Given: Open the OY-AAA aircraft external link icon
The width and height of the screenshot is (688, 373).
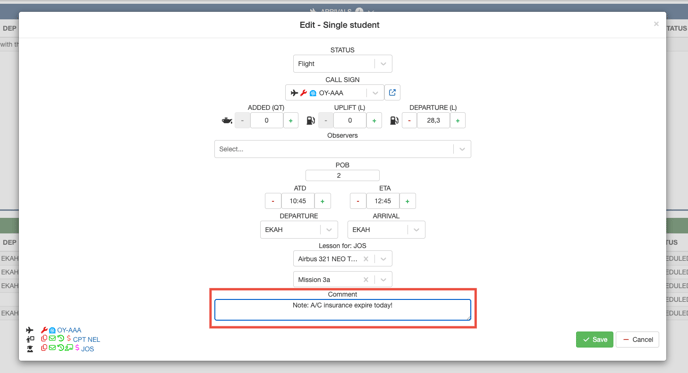Looking at the screenshot, I should pyautogui.click(x=392, y=93).
